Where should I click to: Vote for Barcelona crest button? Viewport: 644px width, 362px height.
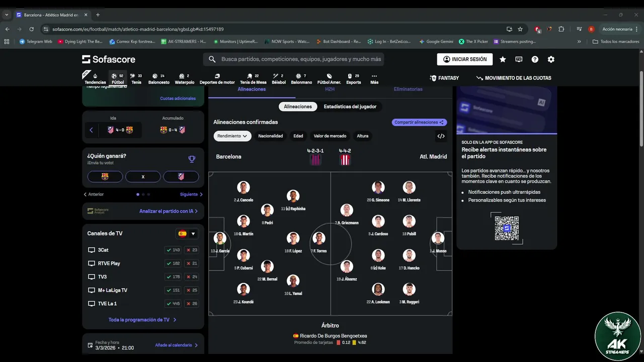105,176
